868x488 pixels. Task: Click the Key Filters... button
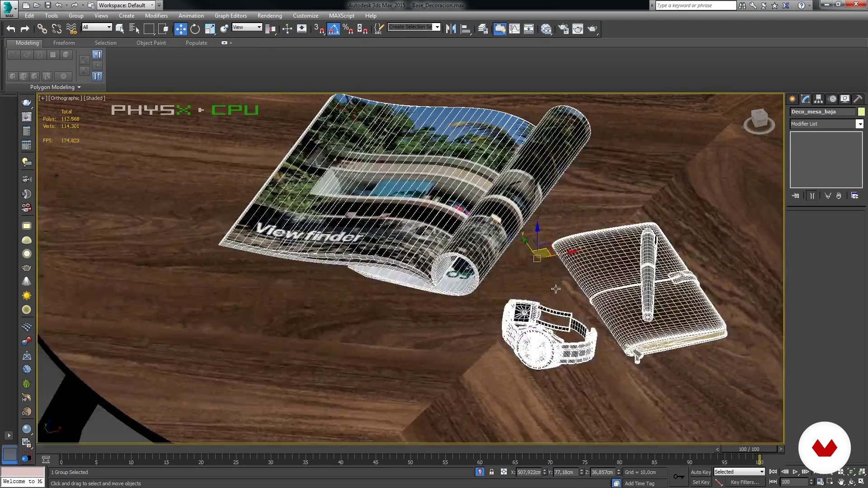pyautogui.click(x=745, y=482)
